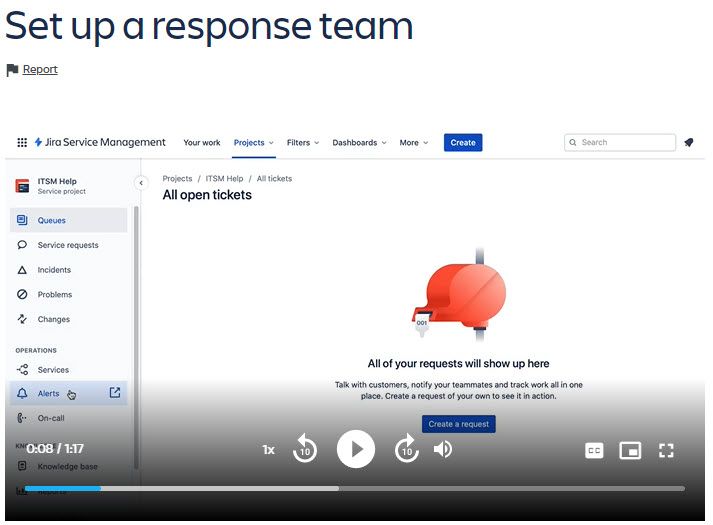Click the search magnifier icon
This screenshot has width=713, height=525.
point(573,142)
